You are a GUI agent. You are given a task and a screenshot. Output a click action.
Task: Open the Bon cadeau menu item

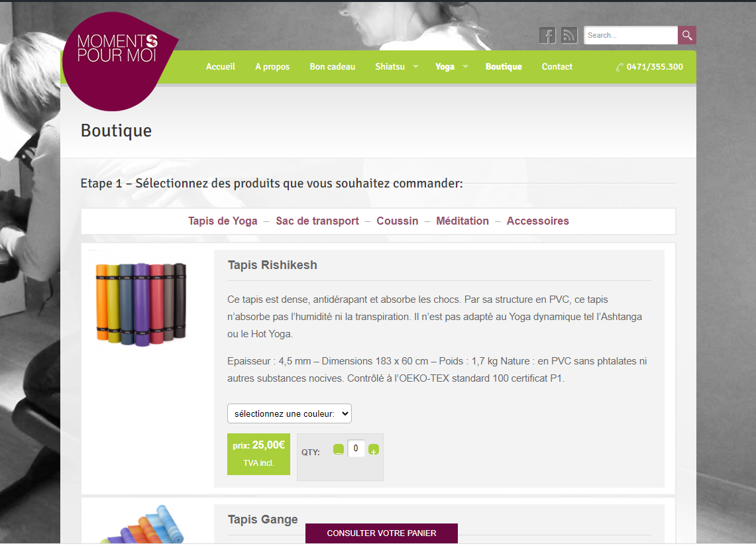coord(332,66)
